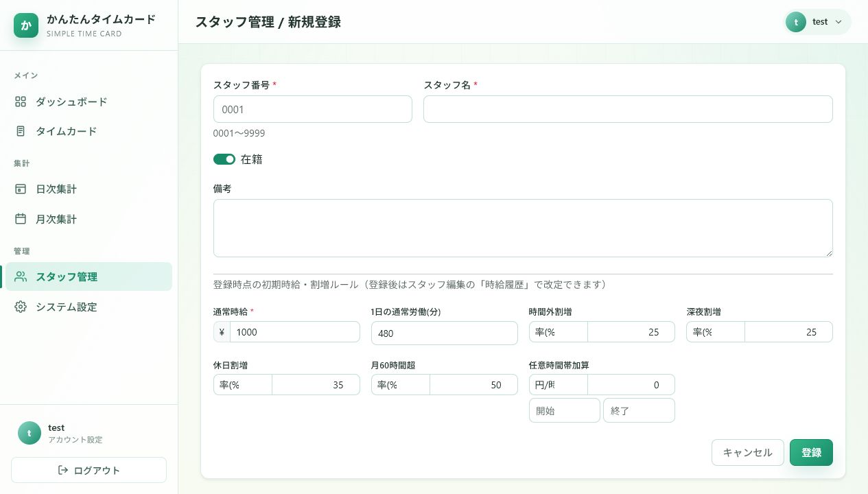Viewport: 868px width, 494px height.
Task: Click the 月次集計 calendar icon
Action: click(x=21, y=219)
